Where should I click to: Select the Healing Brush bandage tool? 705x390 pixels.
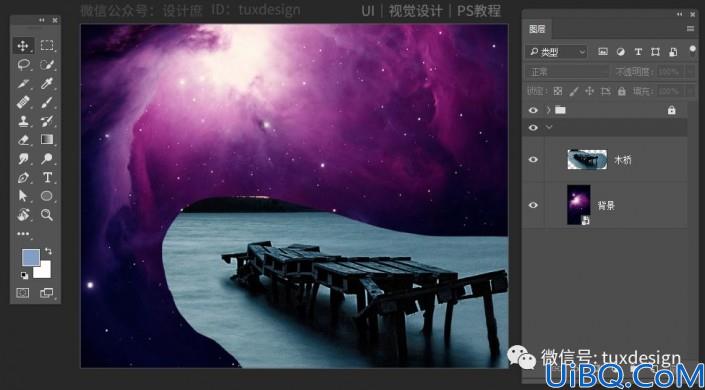click(x=23, y=103)
